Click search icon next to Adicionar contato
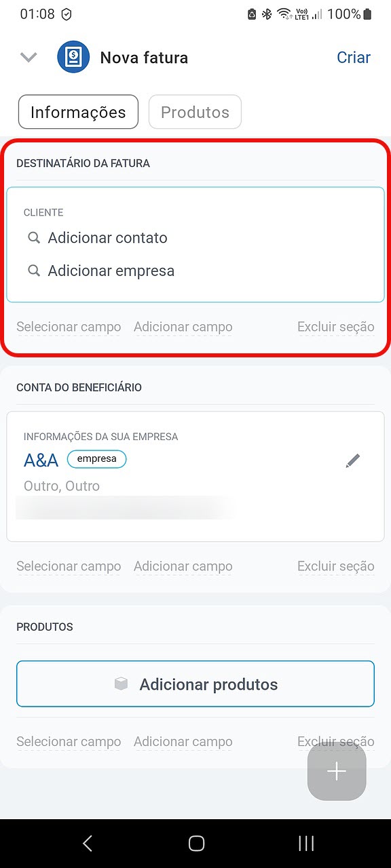The width and height of the screenshot is (391, 868). click(34, 238)
